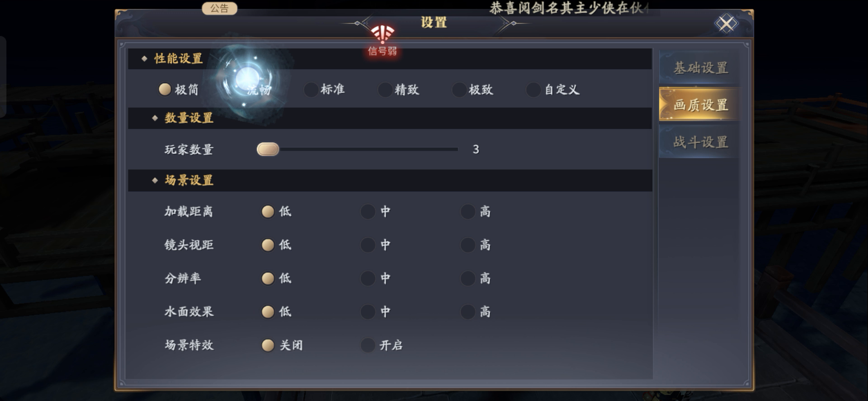The height and width of the screenshot is (401, 868).
Task: Enable 场景特效 with 开启 option
Action: 382,345
